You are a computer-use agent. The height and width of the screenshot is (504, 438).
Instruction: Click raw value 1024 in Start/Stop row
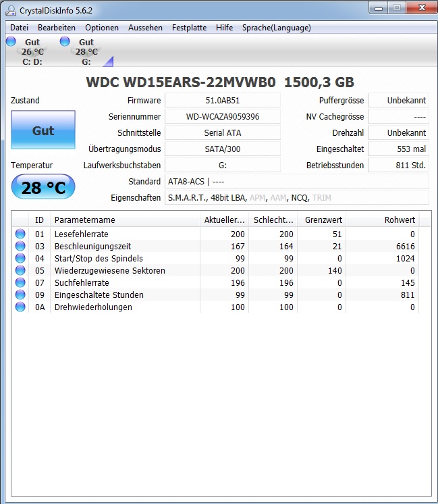405,259
